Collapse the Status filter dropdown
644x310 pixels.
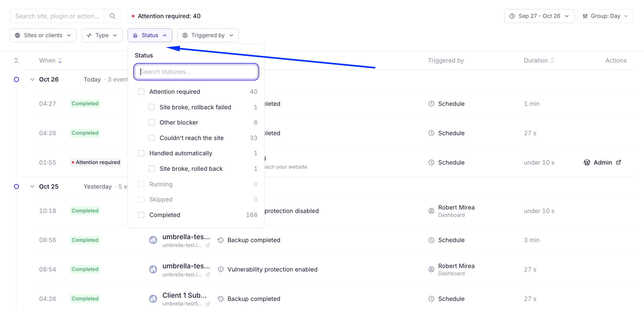point(150,35)
